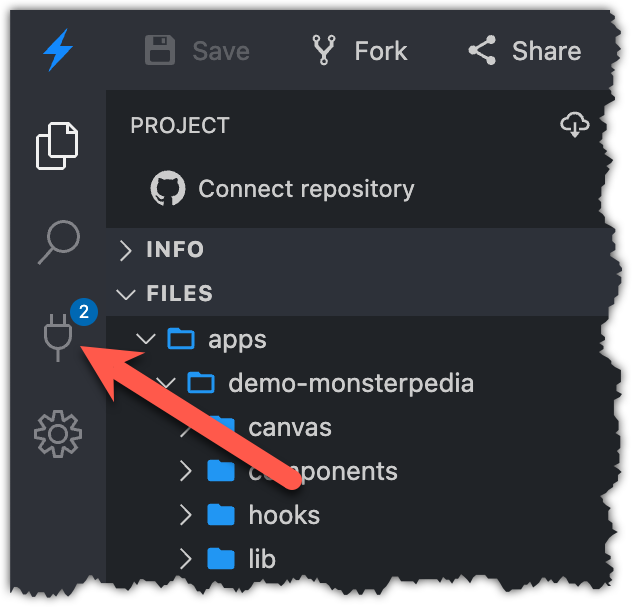Click the GitHub octocat icon
Image resolution: width=632 pixels, height=608 pixels.
(167, 188)
